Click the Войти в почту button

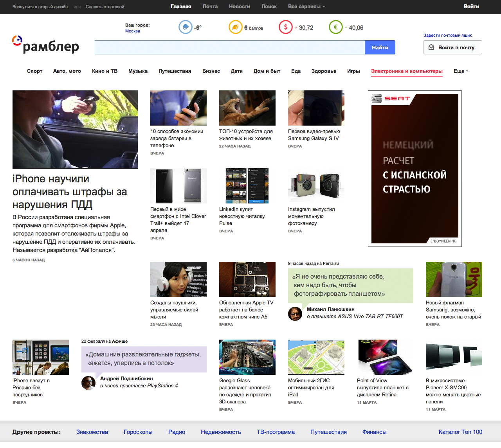point(452,47)
